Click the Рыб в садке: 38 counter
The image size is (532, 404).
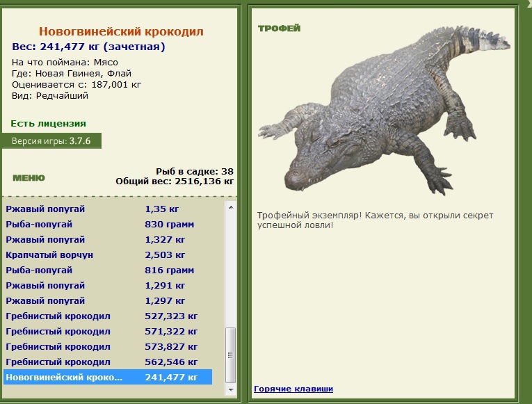[195, 171]
